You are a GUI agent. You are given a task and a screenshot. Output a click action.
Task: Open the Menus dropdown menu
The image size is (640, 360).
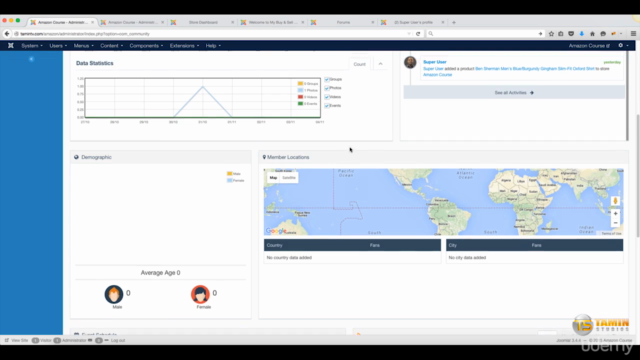pyautogui.click(x=83, y=46)
